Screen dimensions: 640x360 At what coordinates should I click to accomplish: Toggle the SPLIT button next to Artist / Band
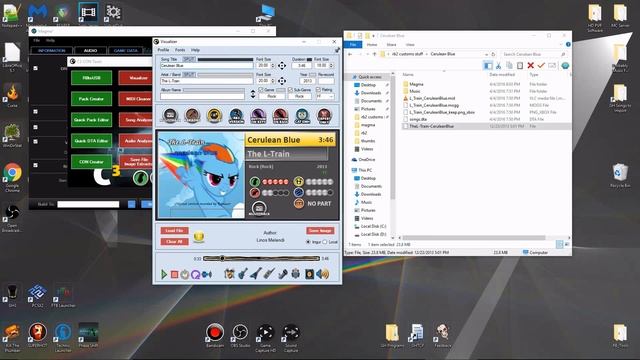tap(189, 75)
